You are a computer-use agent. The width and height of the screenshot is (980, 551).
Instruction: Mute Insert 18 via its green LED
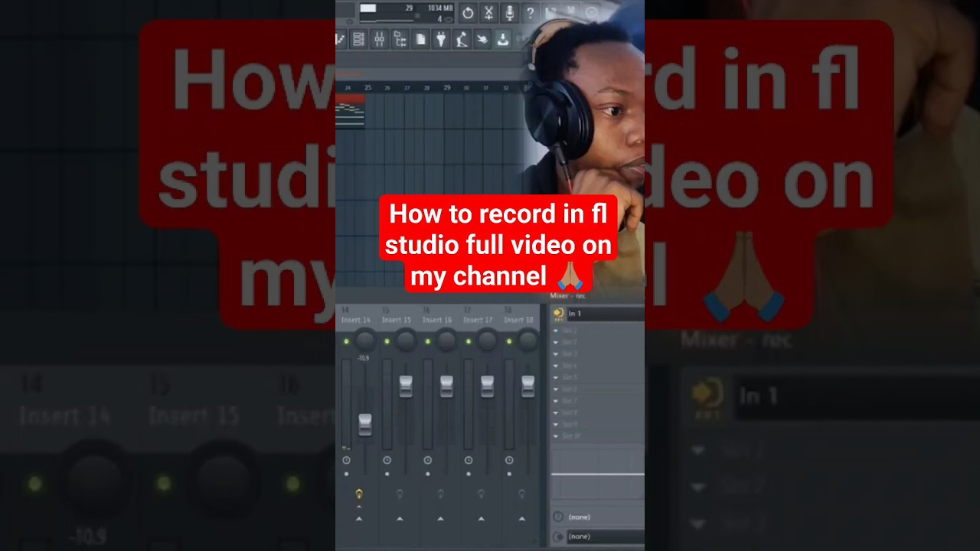click(x=508, y=341)
